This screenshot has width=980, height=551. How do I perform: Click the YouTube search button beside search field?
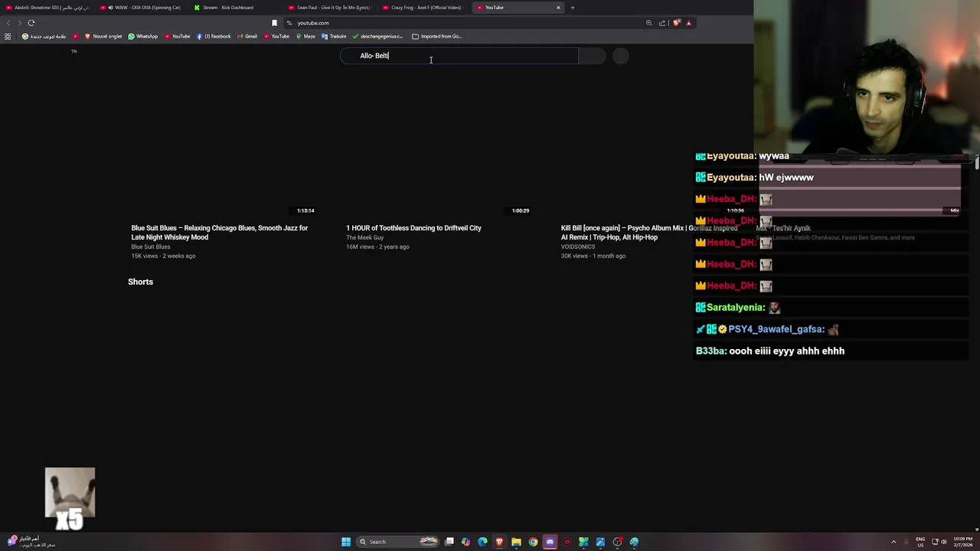coord(592,56)
